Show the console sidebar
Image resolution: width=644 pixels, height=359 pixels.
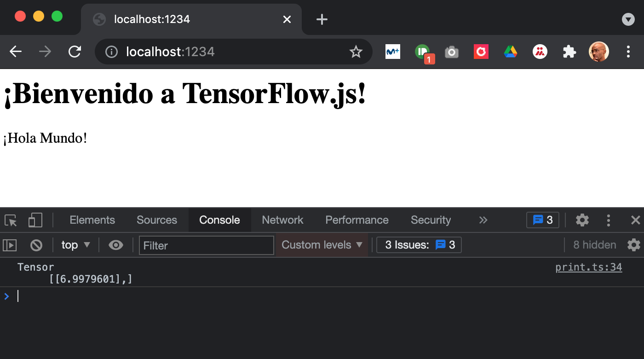point(10,245)
